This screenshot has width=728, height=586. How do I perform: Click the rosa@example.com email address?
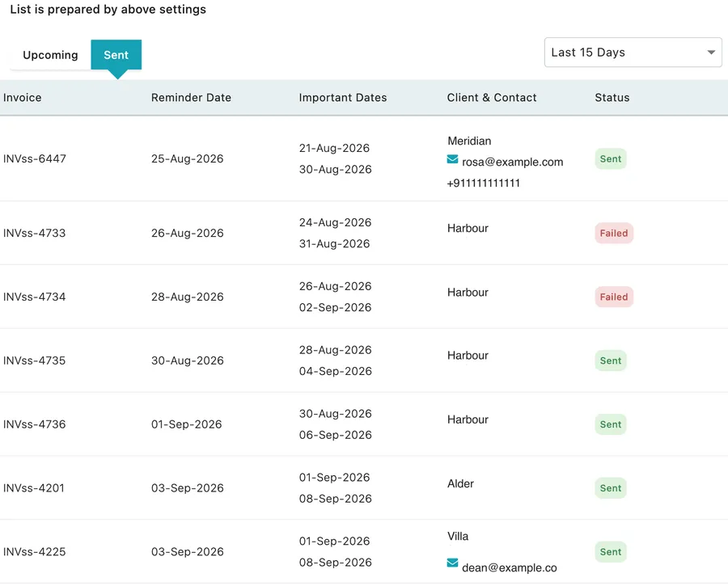coord(513,162)
